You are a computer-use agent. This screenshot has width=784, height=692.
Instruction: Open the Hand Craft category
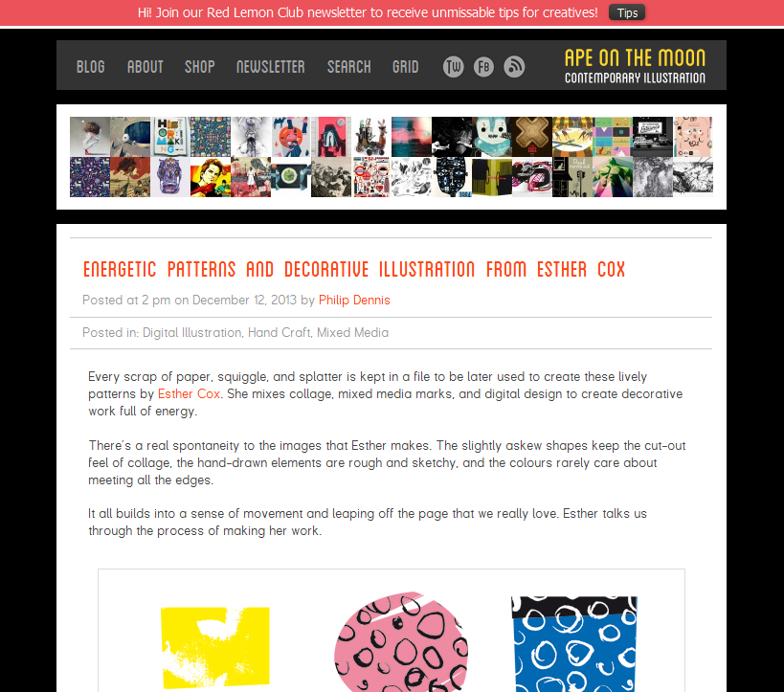tap(279, 332)
